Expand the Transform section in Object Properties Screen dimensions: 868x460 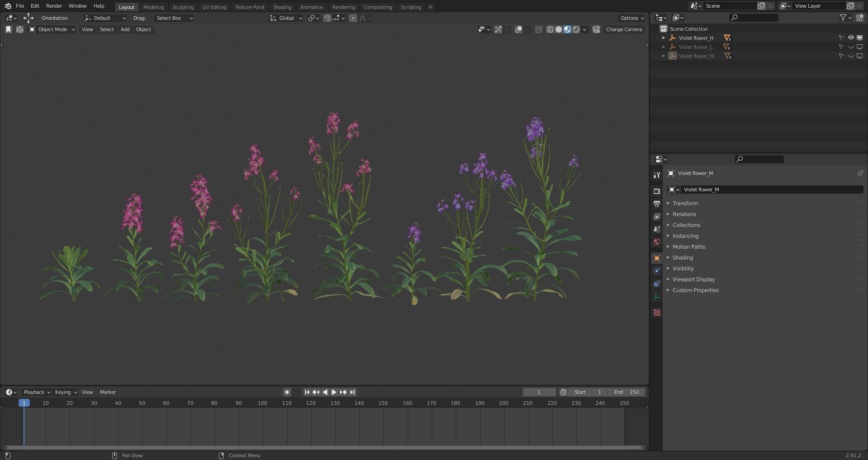click(x=685, y=204)
